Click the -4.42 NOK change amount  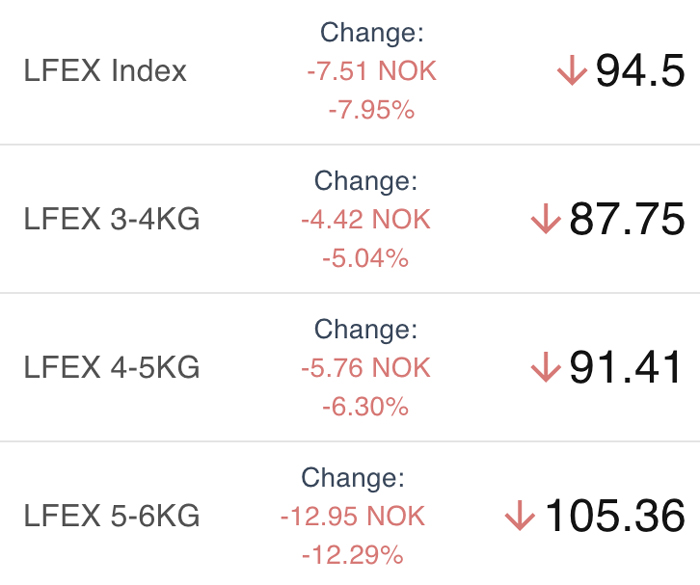click(366, 219)
